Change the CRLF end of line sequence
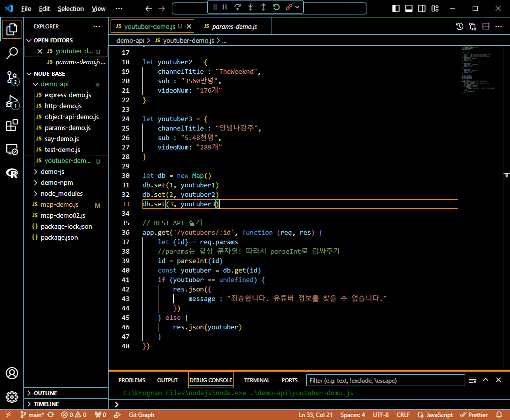 (403, 415)
